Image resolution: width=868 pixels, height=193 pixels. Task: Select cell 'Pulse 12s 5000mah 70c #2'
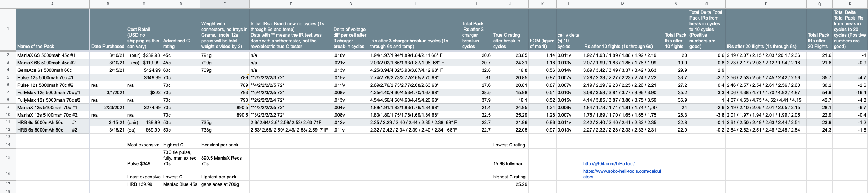[x=53, y=85]
